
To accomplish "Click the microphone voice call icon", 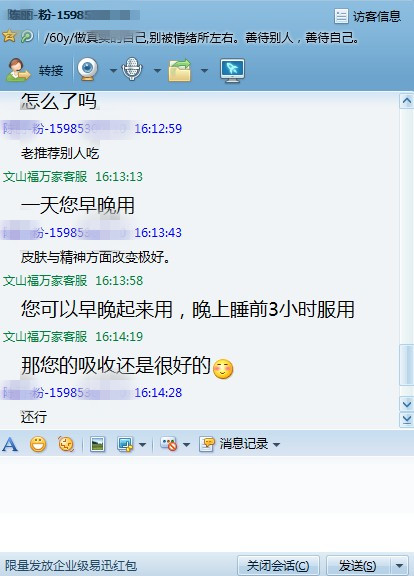I will point(132,69).
